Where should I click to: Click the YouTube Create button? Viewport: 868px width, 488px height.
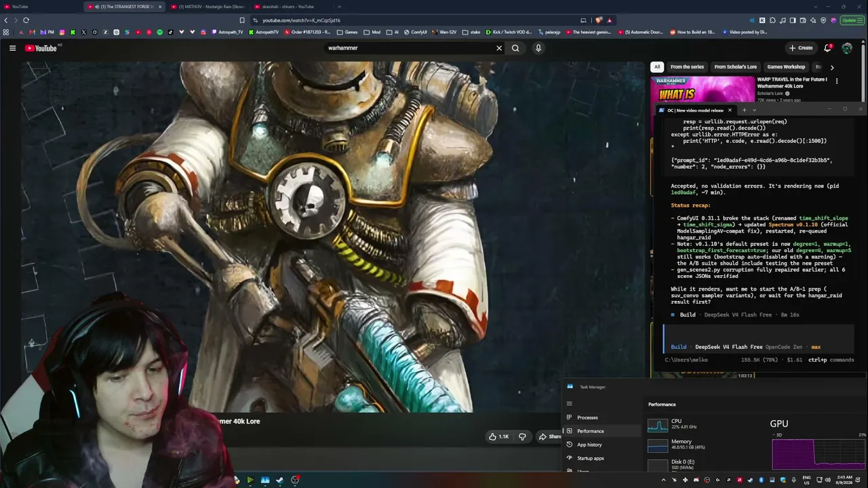tap(801, 48)
